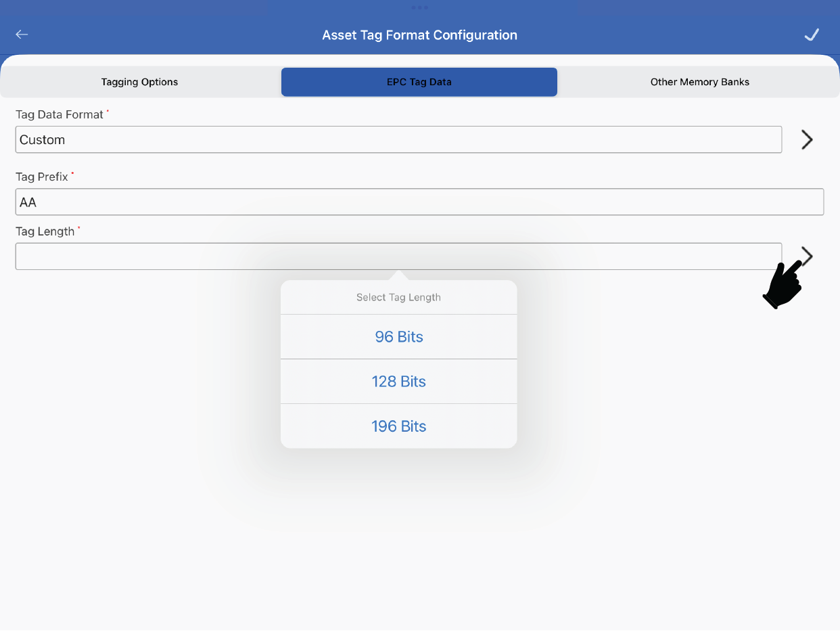Screen dimensions: 840x632
Task: Tap the Tag Length label
Action: 45,231
